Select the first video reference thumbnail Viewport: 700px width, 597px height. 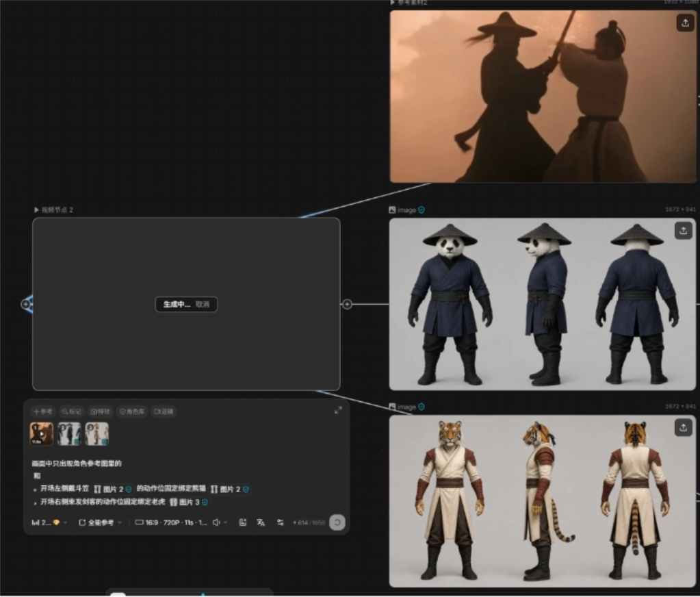click(42, 433)
